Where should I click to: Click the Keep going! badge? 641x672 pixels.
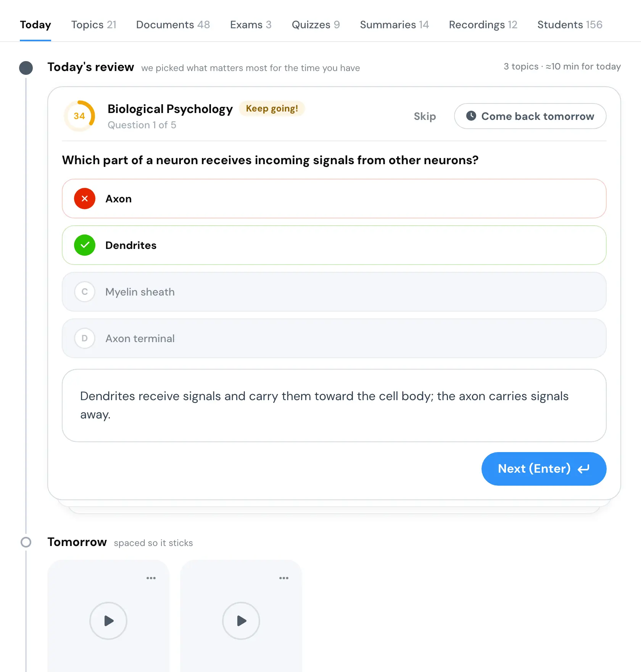click(272, 108)
